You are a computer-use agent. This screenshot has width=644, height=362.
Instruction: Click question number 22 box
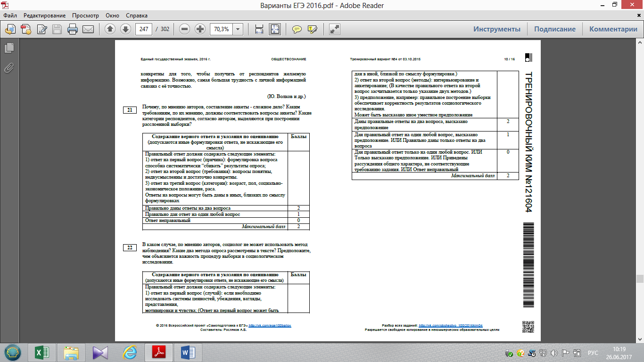pyautogui.click(x=130, y=248)
